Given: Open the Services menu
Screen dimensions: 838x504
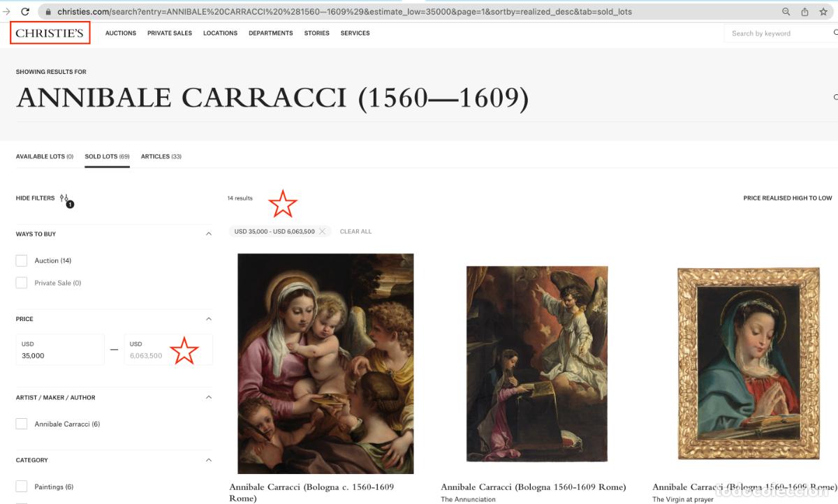Looking at the screenshot, I should [x=355, y=33].
